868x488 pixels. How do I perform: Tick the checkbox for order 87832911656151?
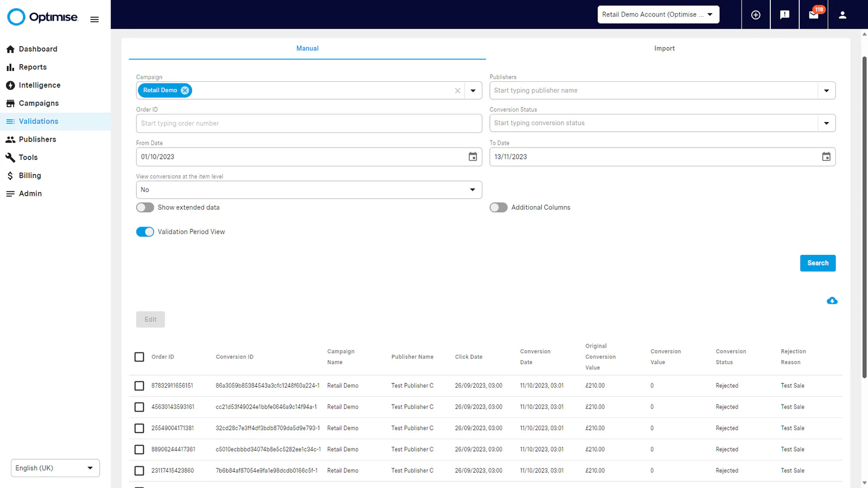click(x=139, y=386)
